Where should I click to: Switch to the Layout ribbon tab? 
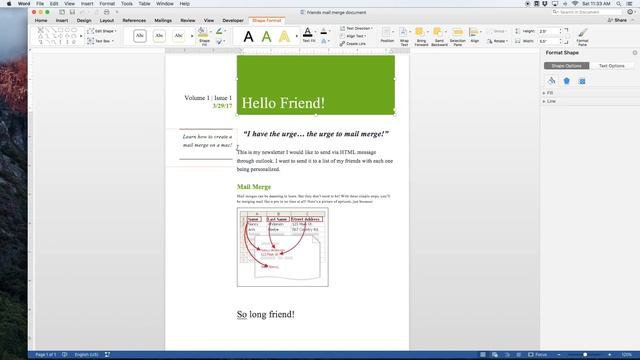point(107,20)
